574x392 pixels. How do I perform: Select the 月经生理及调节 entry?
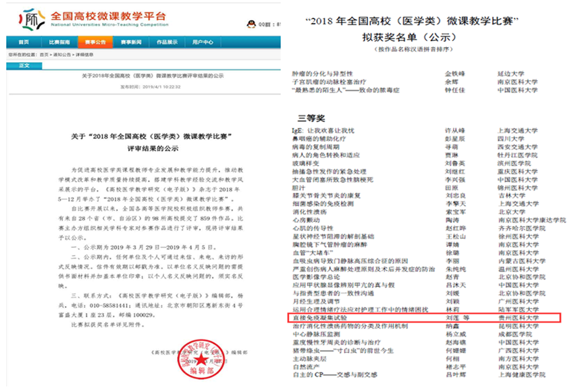click(316, 302)
